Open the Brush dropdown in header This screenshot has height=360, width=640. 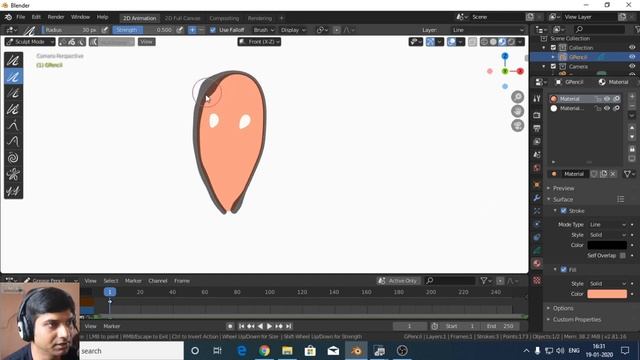(x=264, y=30)
